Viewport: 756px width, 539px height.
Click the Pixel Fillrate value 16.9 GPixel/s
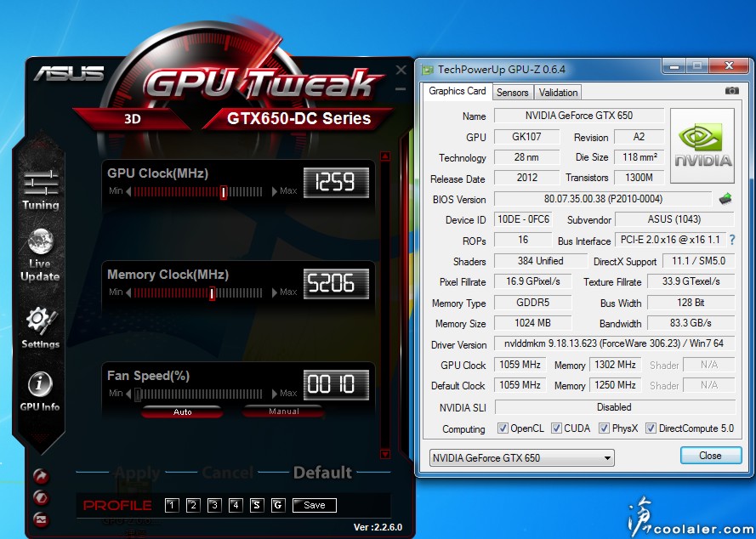532,281
